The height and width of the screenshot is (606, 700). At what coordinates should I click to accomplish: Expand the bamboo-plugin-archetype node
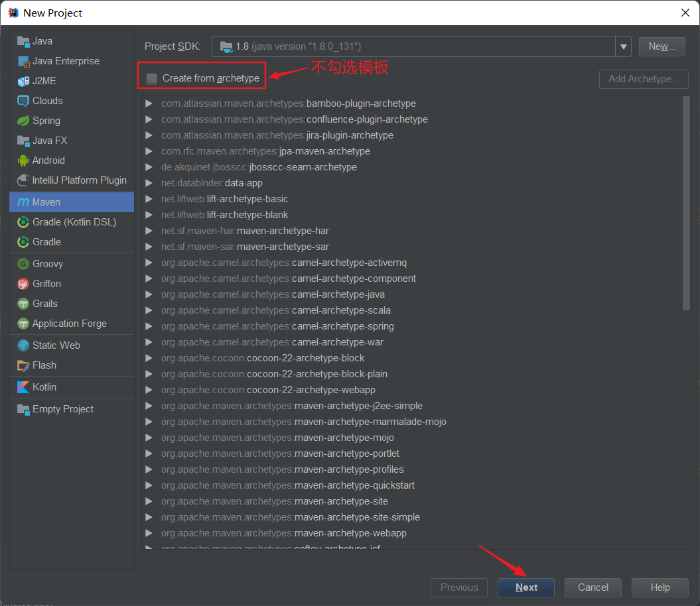pos(149,103)
